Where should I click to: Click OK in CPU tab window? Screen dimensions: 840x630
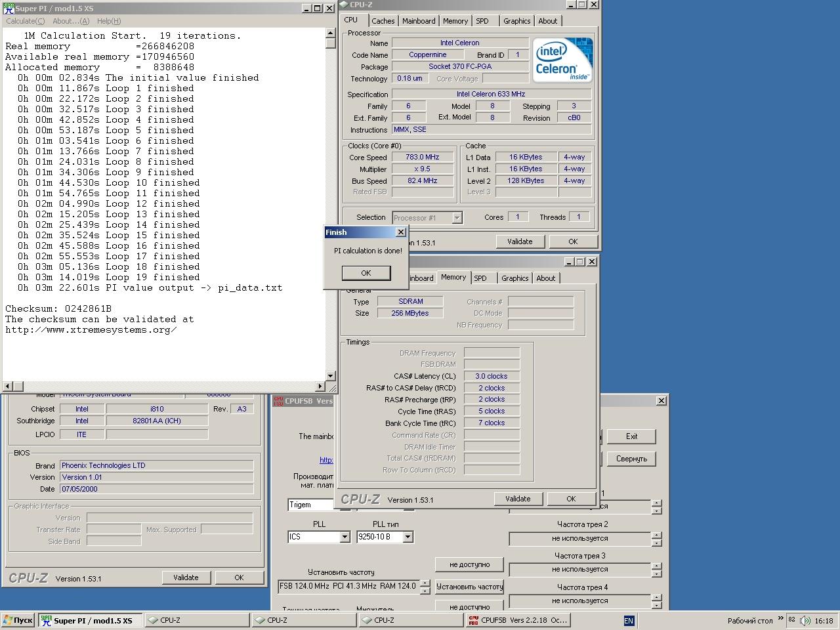(x=573, y=241)
